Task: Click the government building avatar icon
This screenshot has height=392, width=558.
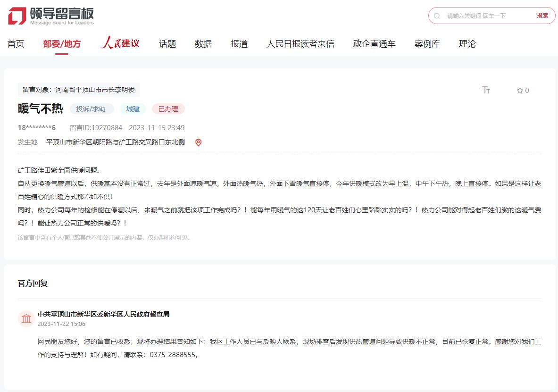Action: 26,319
